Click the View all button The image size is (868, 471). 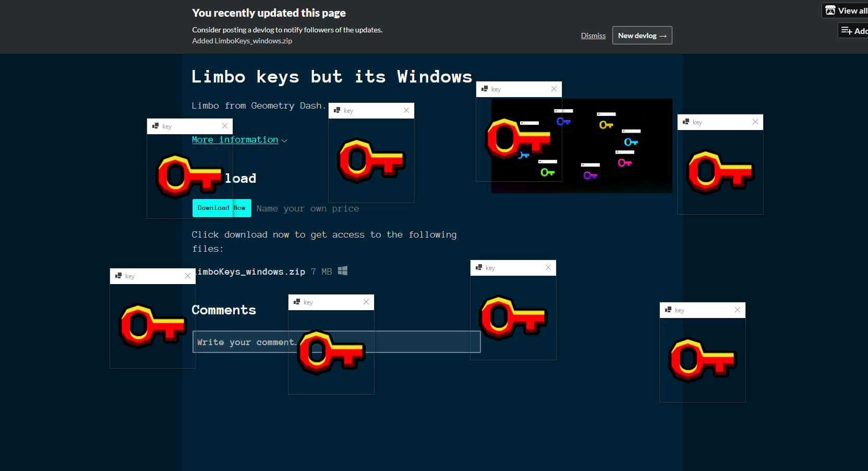pos(848,10)
